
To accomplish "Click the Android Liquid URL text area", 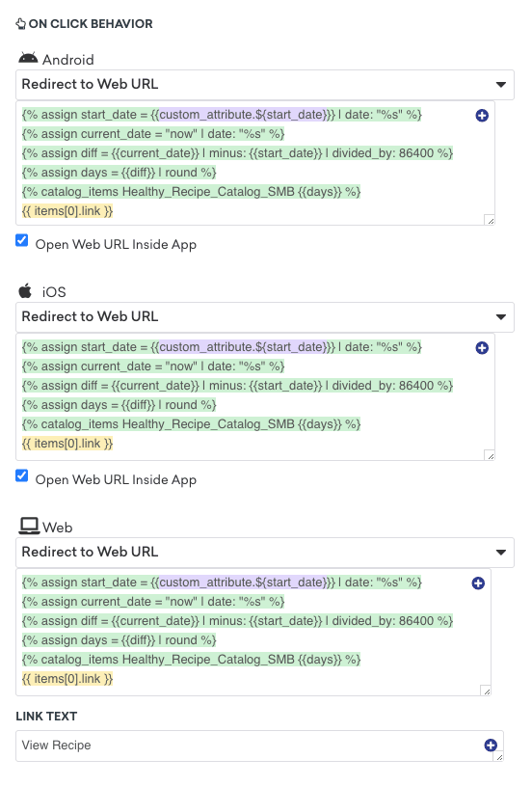I will tap(255, 163).
